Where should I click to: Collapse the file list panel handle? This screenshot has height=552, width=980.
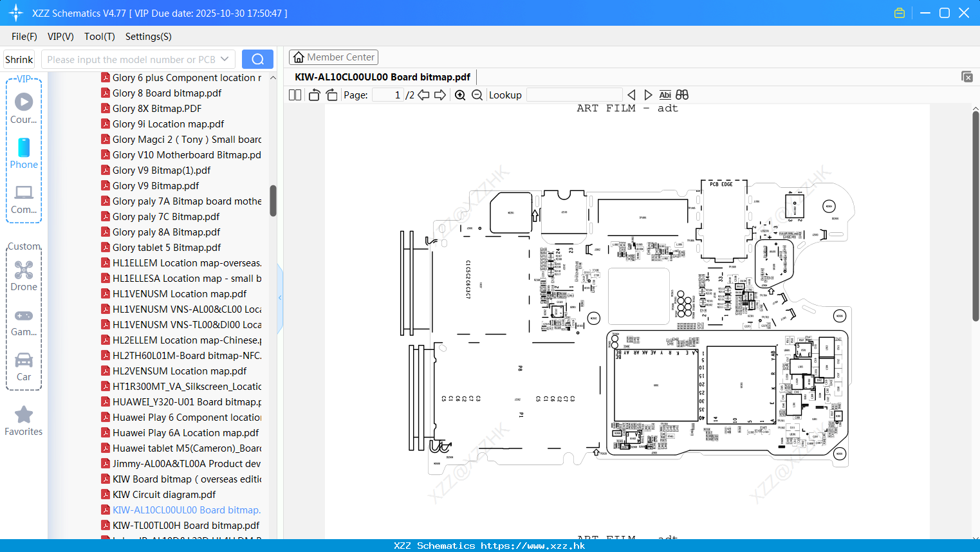point(280,297)
